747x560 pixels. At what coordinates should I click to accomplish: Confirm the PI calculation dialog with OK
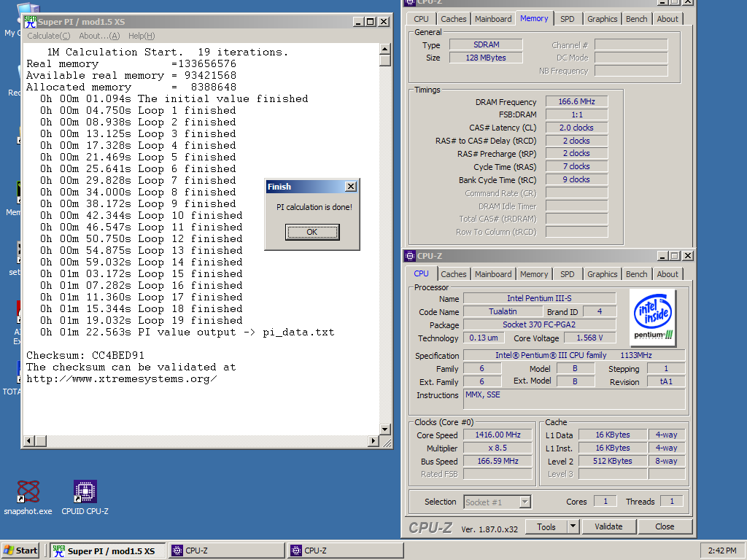point(312,232)
